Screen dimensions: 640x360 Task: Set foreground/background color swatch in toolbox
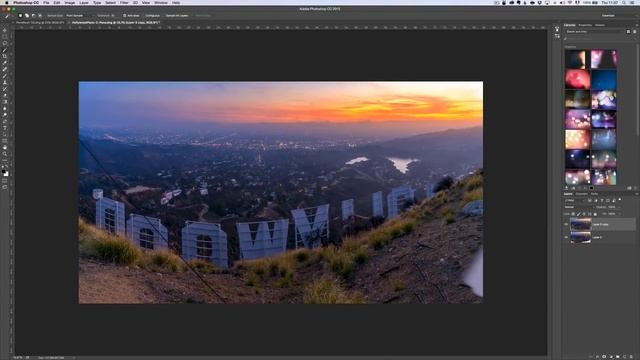coord(5,173)
